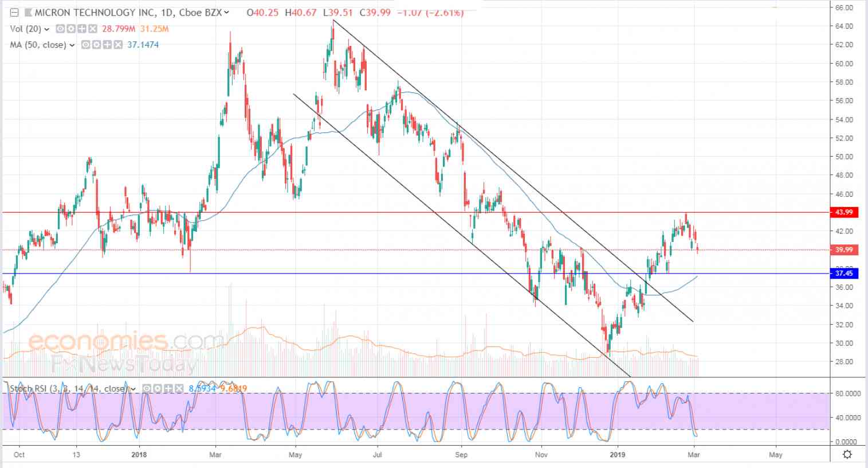This screenshot has height=468, width=868.
Task: Click the MA (50, close) indicator name
Action: pos(38,45)
